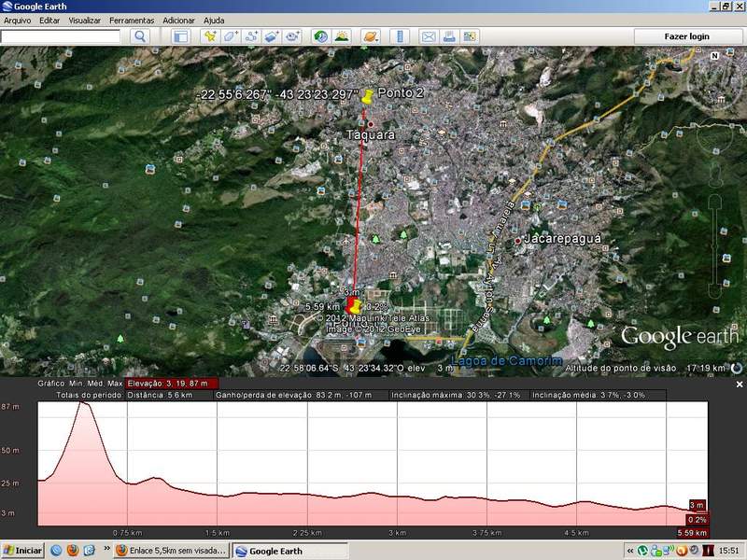Click the Ponto 2 yellow pushpin
The width and height of the screenshot is (747, 560).
click(367, 97)
